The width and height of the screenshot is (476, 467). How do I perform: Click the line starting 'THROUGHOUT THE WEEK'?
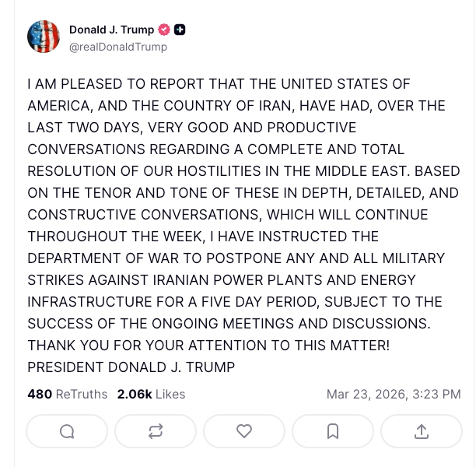click(x=203, y=236)
